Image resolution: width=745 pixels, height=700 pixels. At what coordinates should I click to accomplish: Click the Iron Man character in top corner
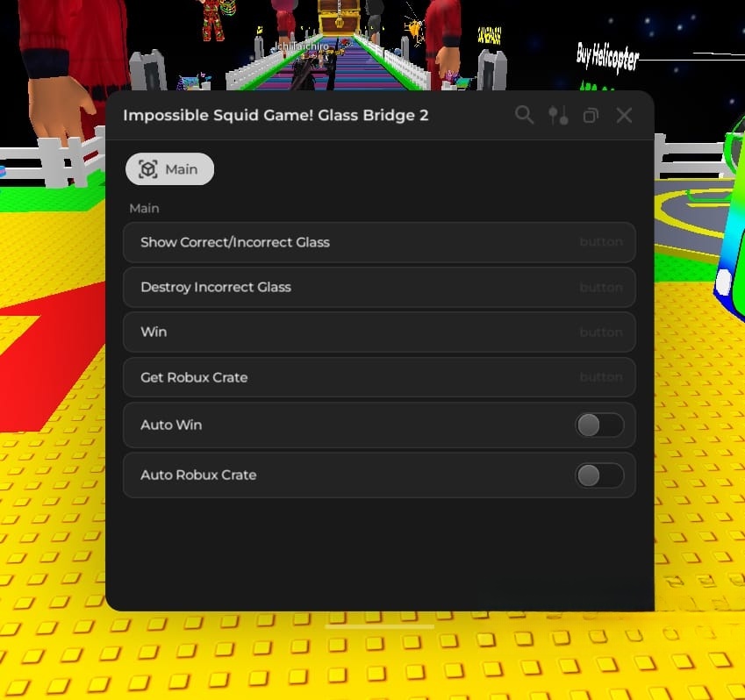point(211,19)
